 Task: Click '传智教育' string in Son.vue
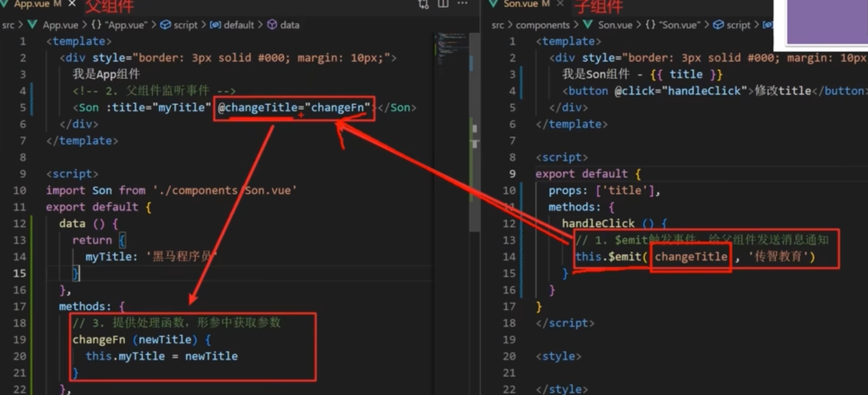[778, 257]
